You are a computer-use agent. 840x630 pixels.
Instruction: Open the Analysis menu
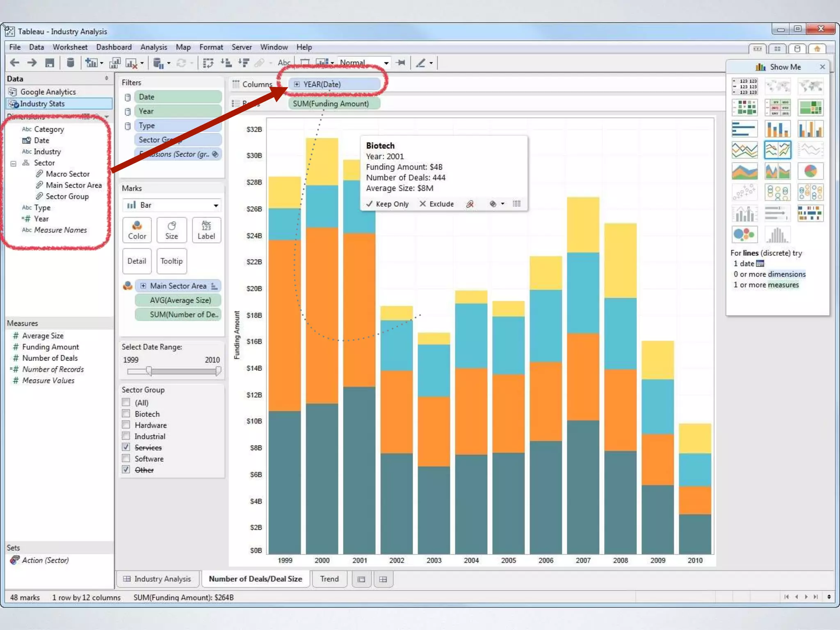point(153,47)
